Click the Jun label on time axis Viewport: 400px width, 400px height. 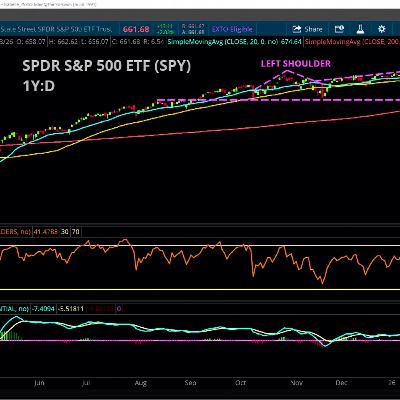[x=39, y=383]
